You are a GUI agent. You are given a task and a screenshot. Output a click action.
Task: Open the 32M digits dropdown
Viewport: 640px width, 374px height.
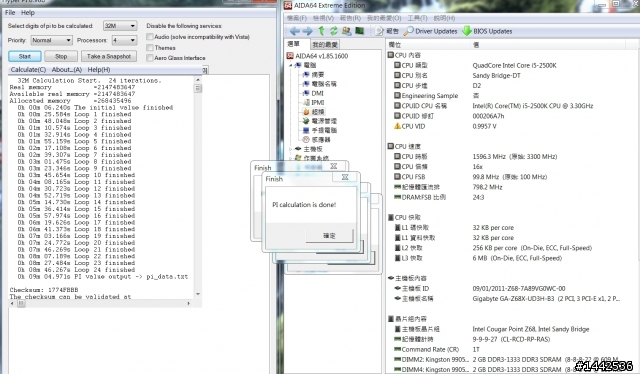point(120,26)
